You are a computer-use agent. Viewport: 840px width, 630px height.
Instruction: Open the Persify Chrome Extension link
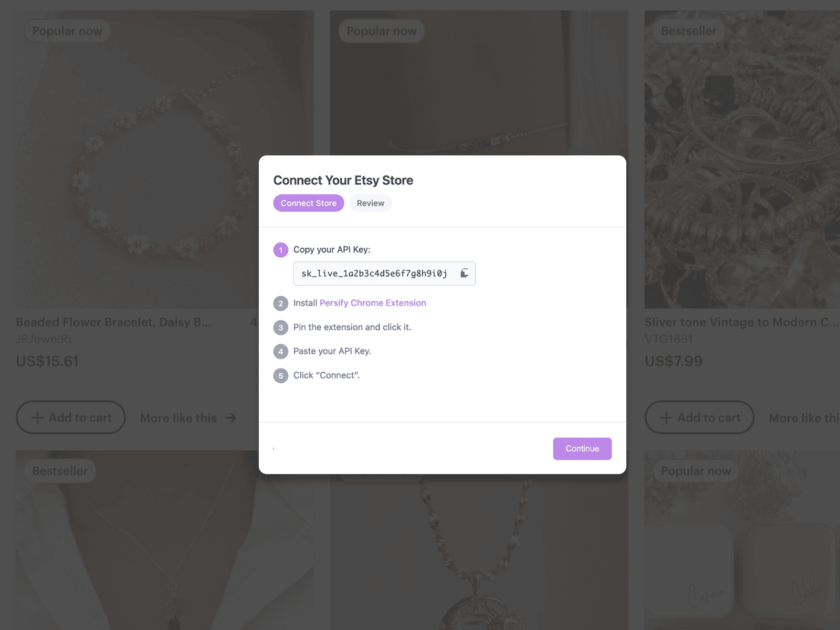click(373, 303)
